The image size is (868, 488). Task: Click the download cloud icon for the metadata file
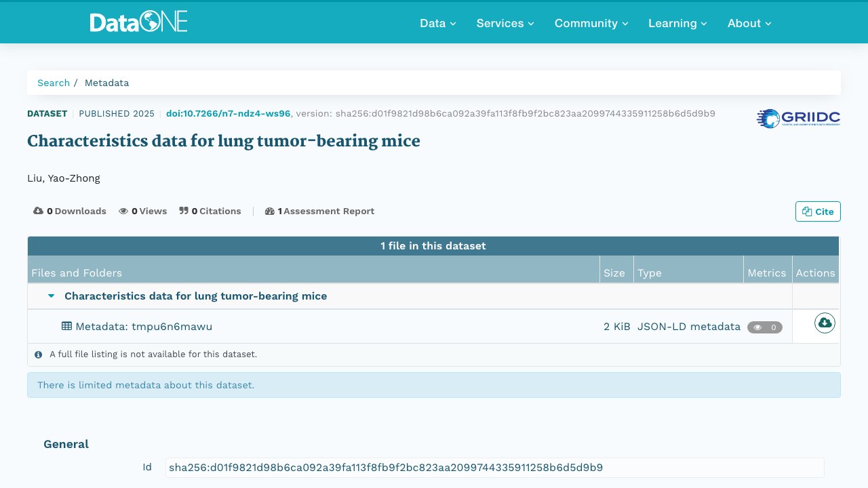pyautogui.click(x=825, y=323)
